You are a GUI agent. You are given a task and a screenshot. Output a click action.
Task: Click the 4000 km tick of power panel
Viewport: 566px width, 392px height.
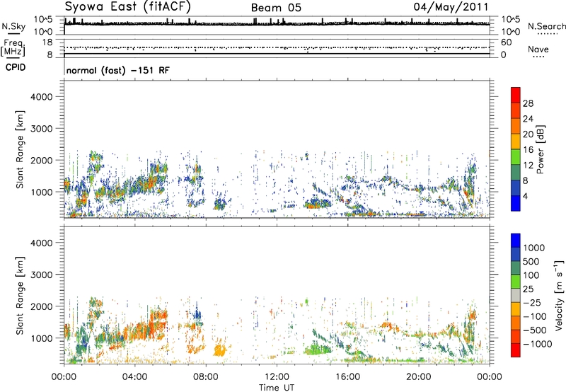click(x=41, y=97)
